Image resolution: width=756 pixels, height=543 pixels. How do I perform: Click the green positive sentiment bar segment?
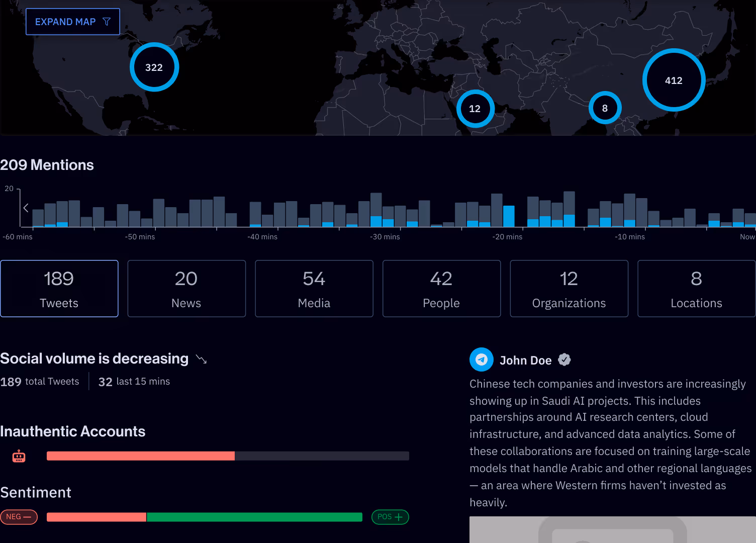254,517
